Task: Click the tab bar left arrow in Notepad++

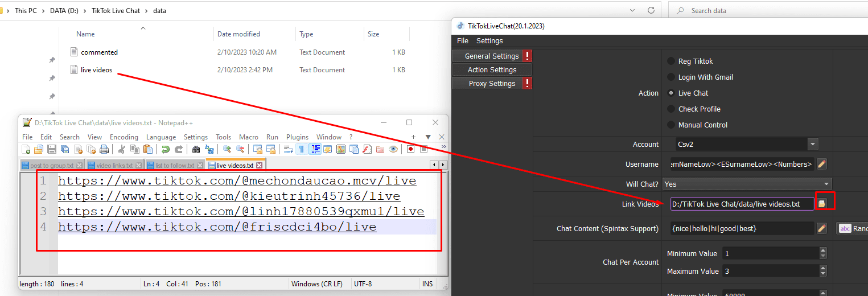Action: tap(435, 165)
